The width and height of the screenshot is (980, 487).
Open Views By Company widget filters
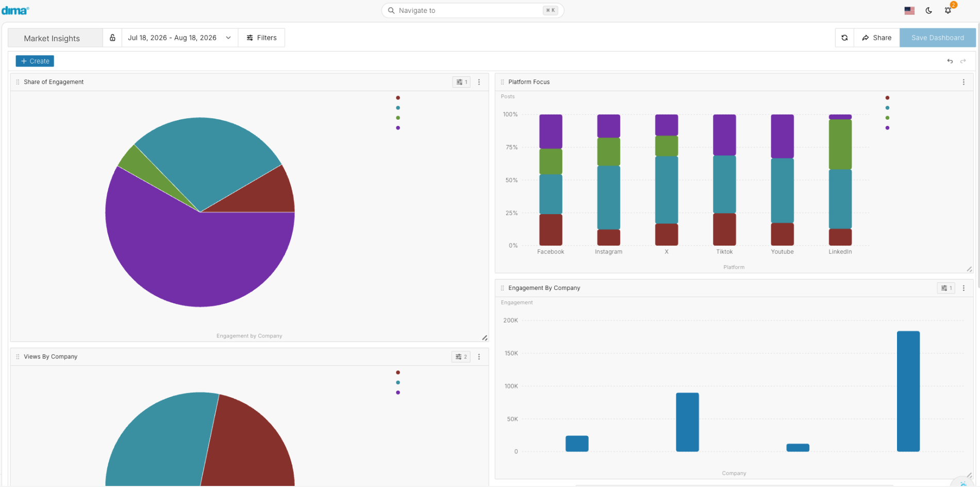461,356
